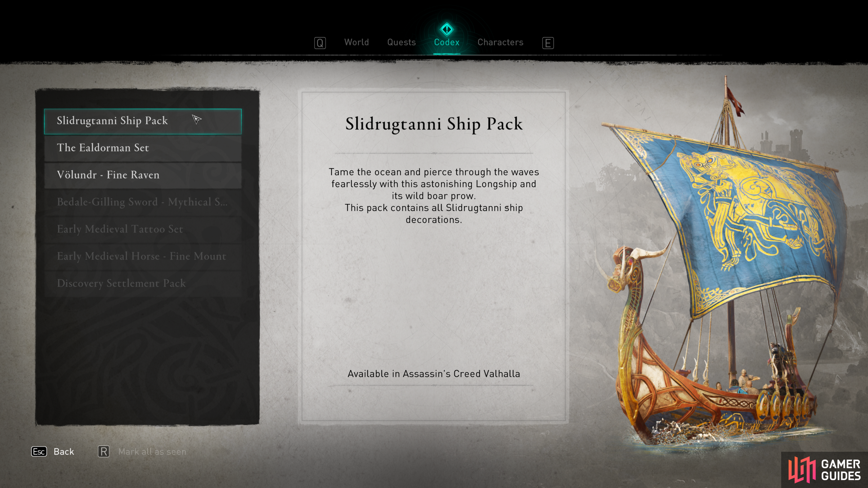Image resolution: width=868 pixels, height=488 pixels.
Task: Open the Characters tab
Action: click(x=500, y=42)
